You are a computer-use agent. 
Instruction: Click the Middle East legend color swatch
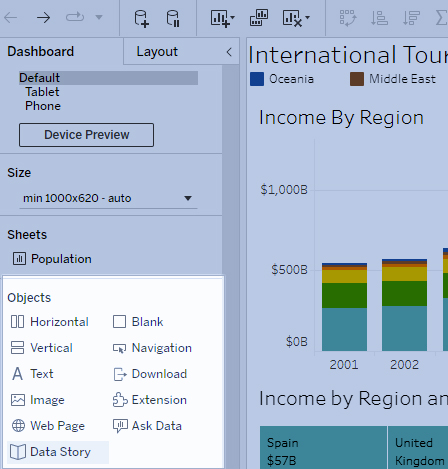pos(357,79)
